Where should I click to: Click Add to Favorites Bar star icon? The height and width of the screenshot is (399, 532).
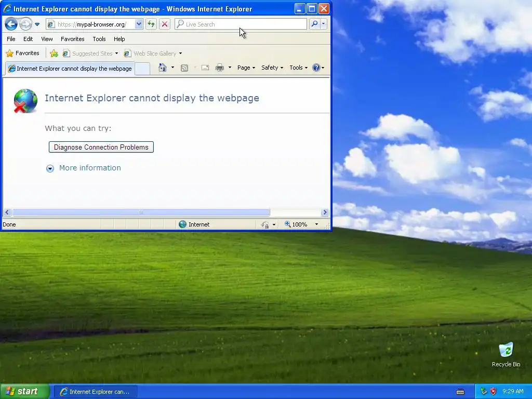[x=54, y=54]
